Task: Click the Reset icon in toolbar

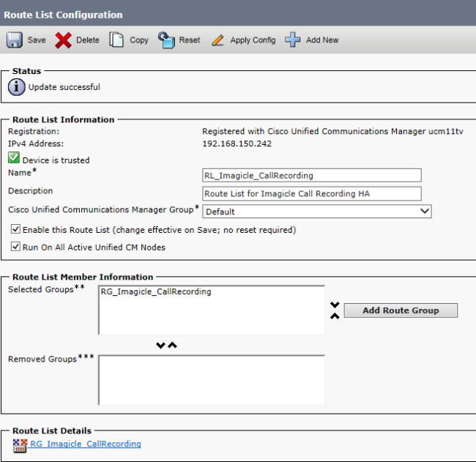Action: pyautogui.click(x=166, y=40)
